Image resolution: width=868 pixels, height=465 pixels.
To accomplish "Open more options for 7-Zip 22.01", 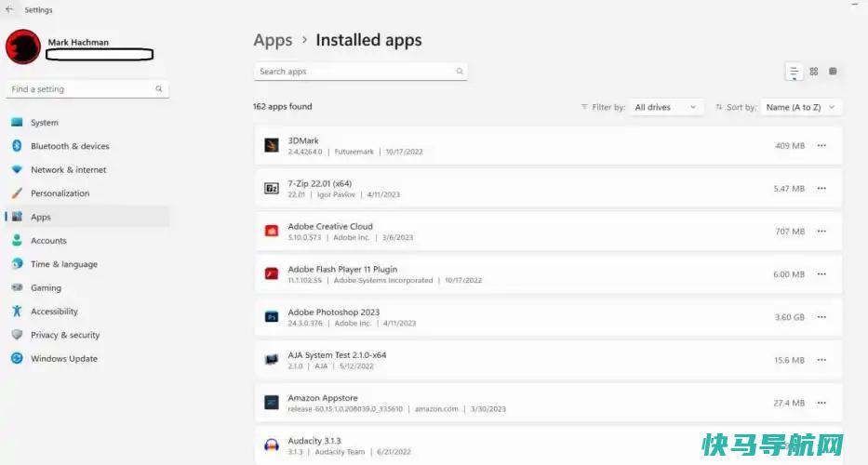I will click(x=821, y=188).
